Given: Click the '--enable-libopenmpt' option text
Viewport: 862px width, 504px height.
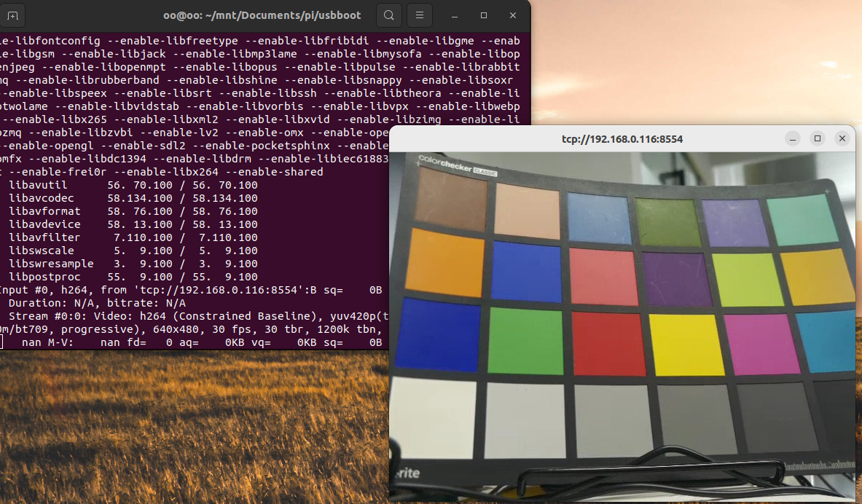Looking at the screenshot, I should (x=103, y=68).
